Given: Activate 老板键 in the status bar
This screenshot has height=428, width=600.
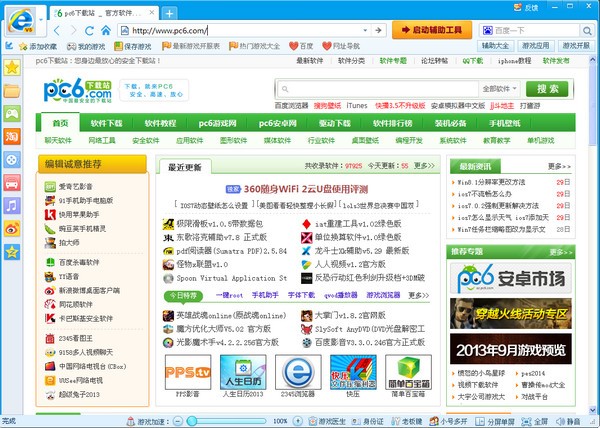Looking at the screenshot, I should click(x=407, y=421).
